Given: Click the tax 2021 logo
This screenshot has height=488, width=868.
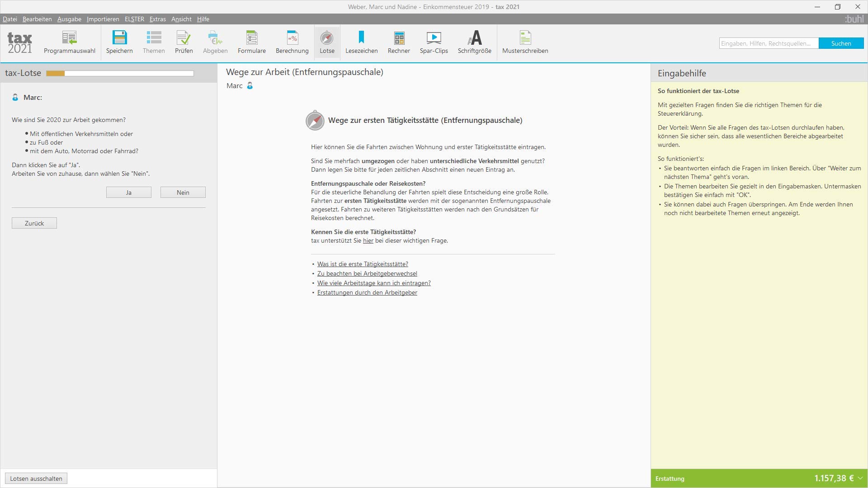Looking at the screenshot, I should [20, 42].
